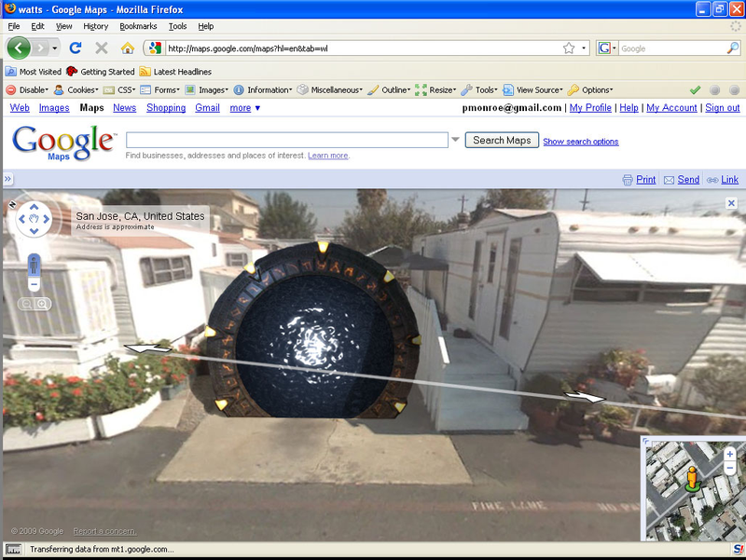Open the Shopping link
Viewport: 746px width, 560px height.
click(x=166, y=108)
